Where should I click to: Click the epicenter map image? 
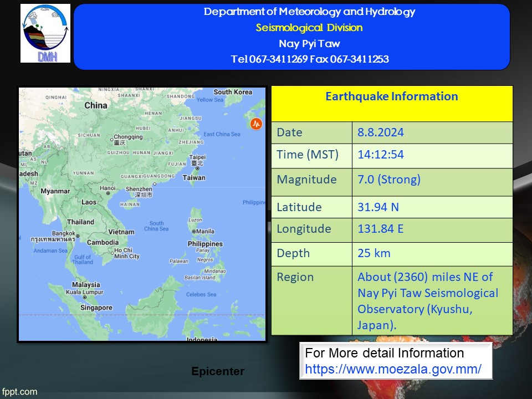pyautogui.click(x=142, y=214)
